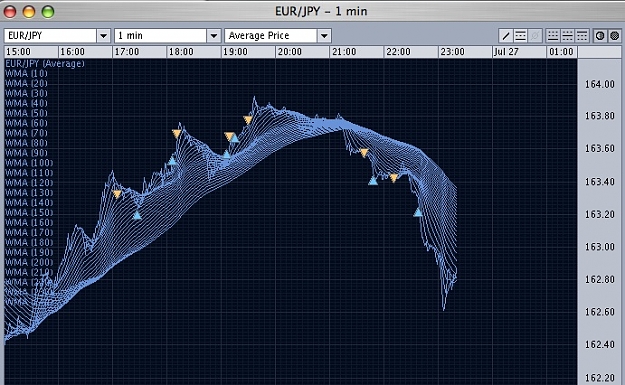Select the WMA (40) legend entry
This screenshot has height=385, width=625.
pos(26,104)
